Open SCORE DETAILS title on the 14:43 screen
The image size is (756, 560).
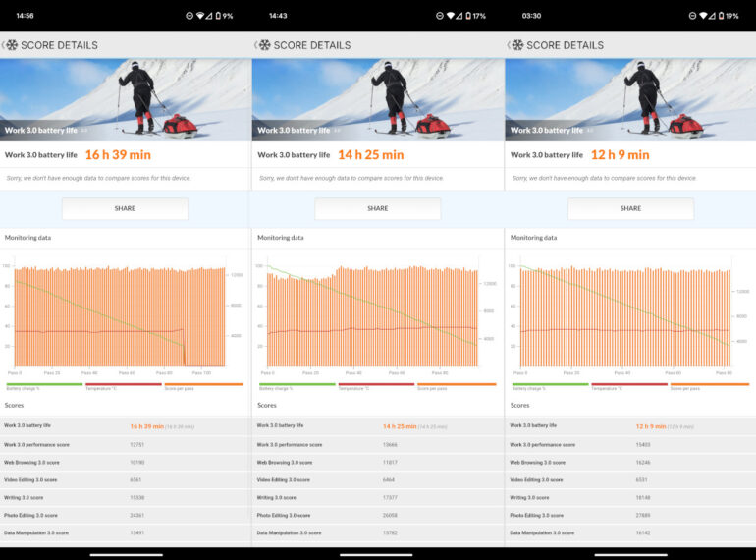[311, 45]
